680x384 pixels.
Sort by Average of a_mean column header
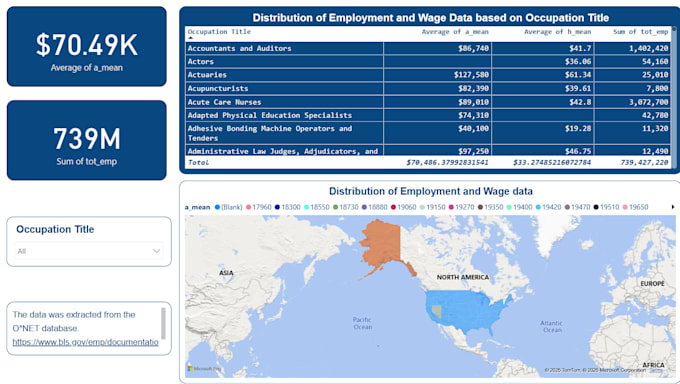pos(455,32)
